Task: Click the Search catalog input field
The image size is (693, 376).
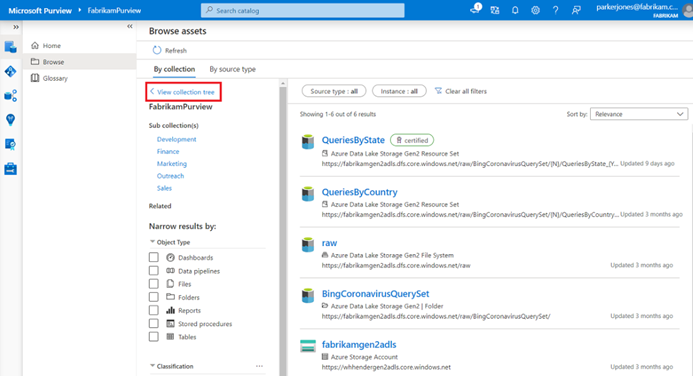Action: click(303, 11)
